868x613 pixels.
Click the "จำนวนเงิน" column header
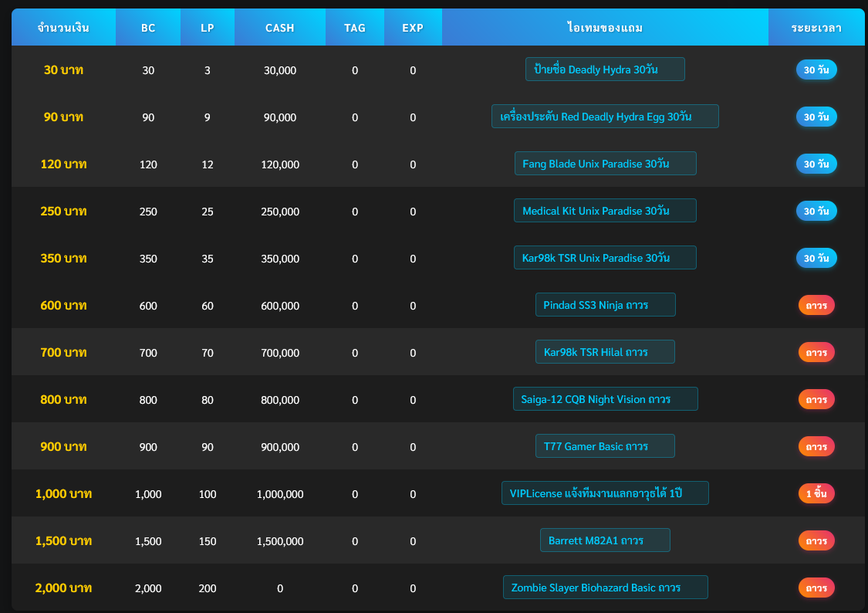62,27
